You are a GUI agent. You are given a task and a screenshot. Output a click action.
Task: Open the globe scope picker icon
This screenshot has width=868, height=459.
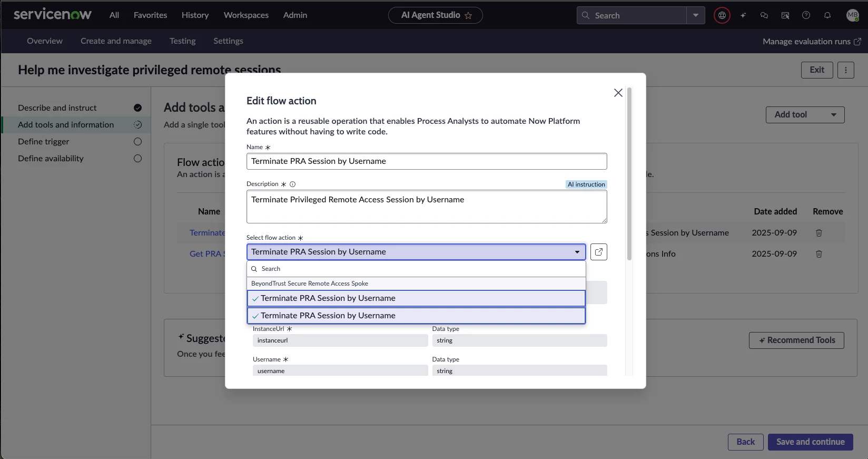pos(722,15)
